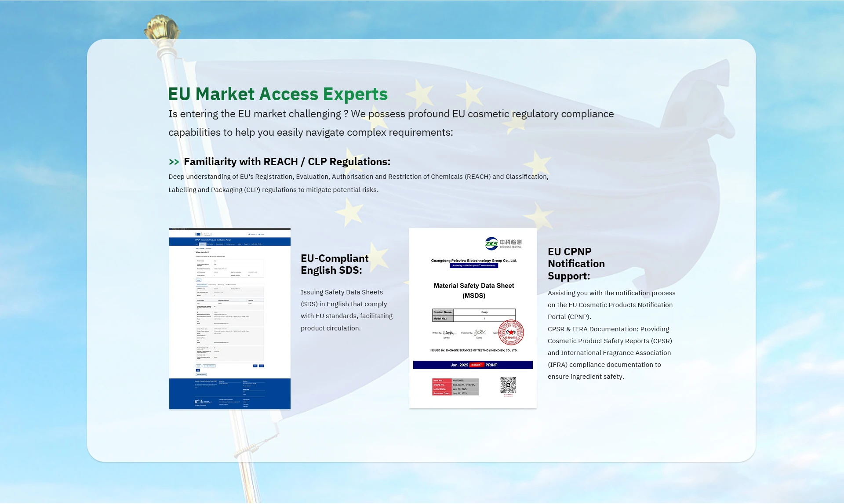Click the red badge beside Jan. 2025

coord(476,365)
